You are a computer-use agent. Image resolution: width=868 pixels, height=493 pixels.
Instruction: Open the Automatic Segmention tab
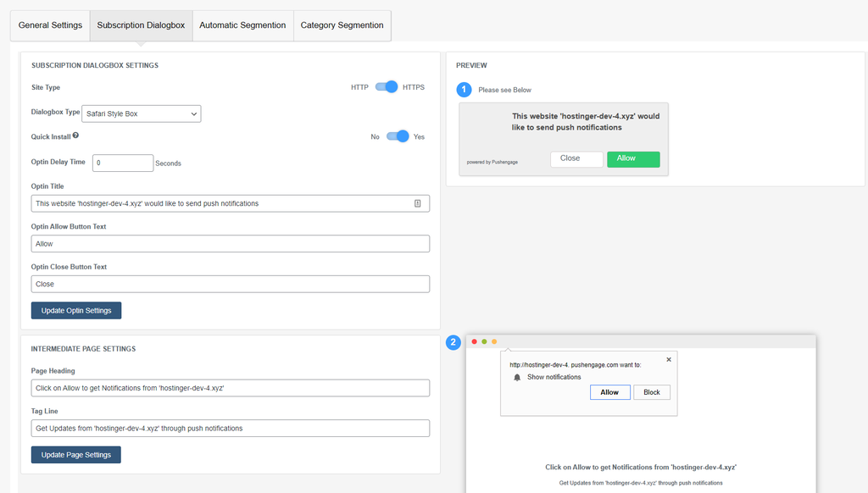click(242, 25)
